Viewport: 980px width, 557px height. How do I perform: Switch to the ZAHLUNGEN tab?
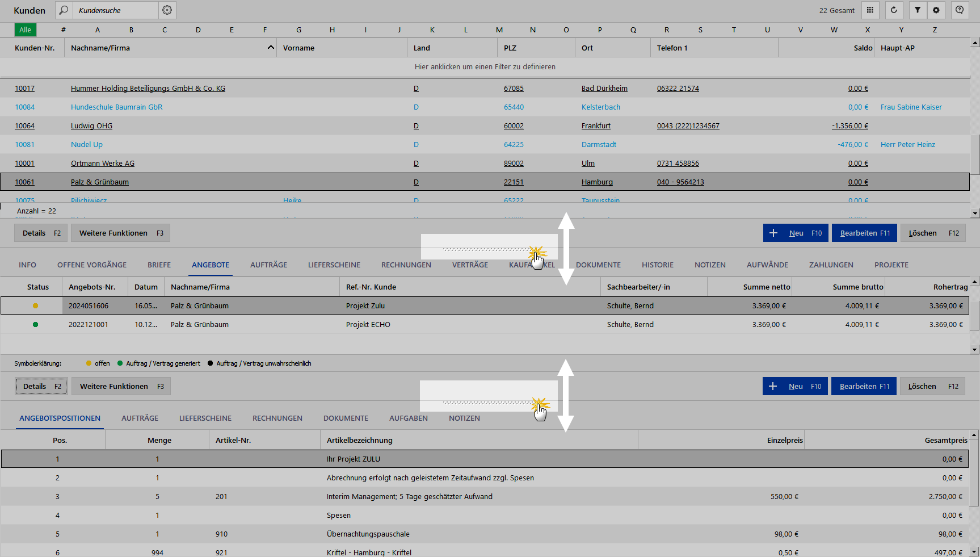[x=831, y=265]
